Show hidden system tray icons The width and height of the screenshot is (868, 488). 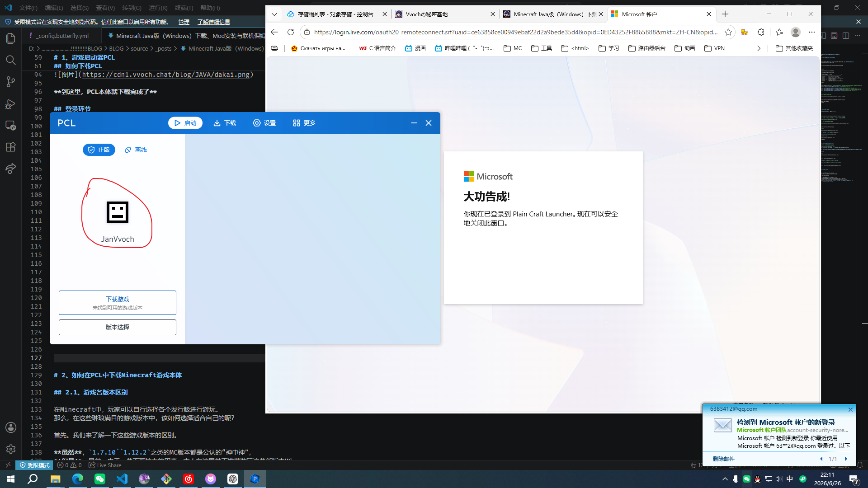pos(725,479)
